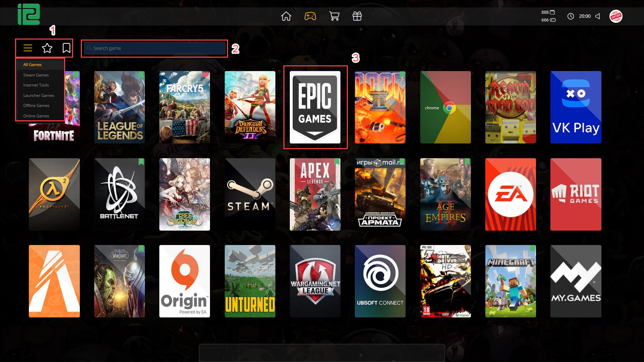This screenshot has height=362, width=644.
Task: Click the green iC logo
Action: [x=29, y=14]
